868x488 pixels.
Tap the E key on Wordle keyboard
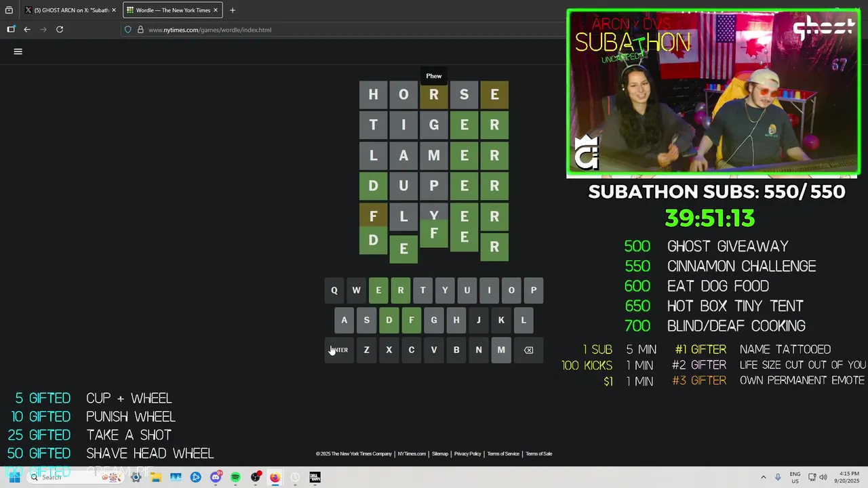[x=378, y=290]
